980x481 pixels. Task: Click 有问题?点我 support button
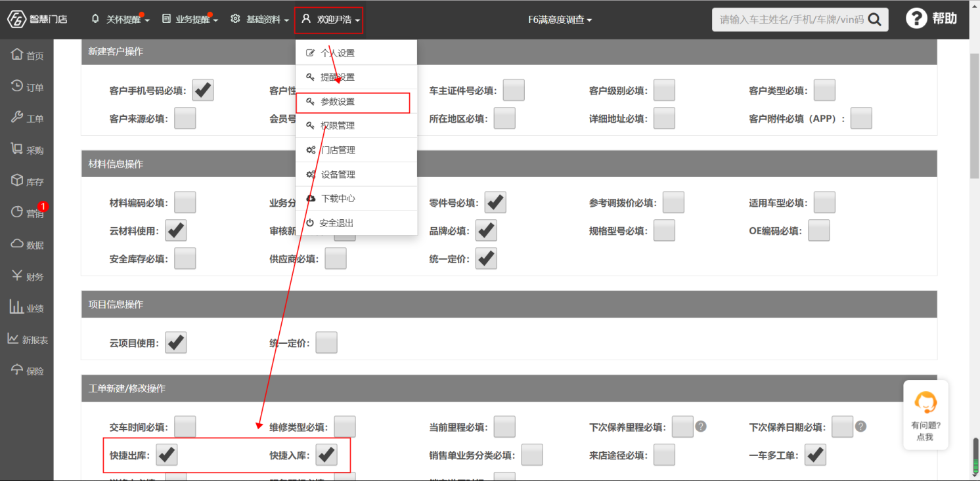(x=925, y=415)
